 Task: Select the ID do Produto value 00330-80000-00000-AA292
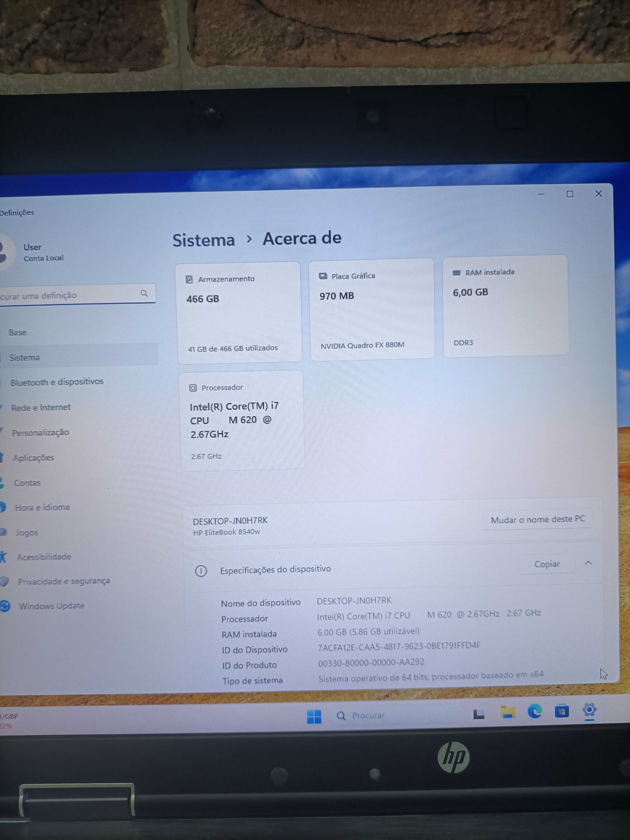[371, 663]
